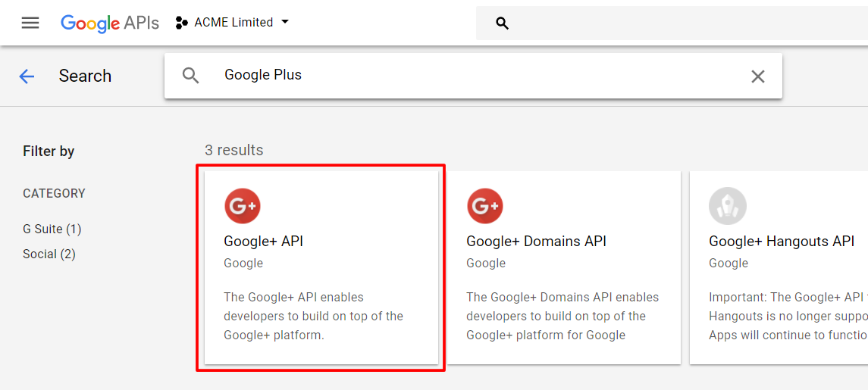The height and width of the screenshot is (390, 868).
Task: Click the Google+ Domains API G+ icon
Action: pyautogui.click(x=485, y=206)
